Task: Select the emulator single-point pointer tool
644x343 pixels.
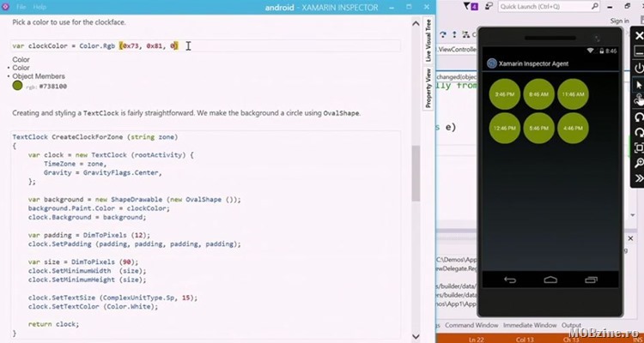Action: (639, 85)
